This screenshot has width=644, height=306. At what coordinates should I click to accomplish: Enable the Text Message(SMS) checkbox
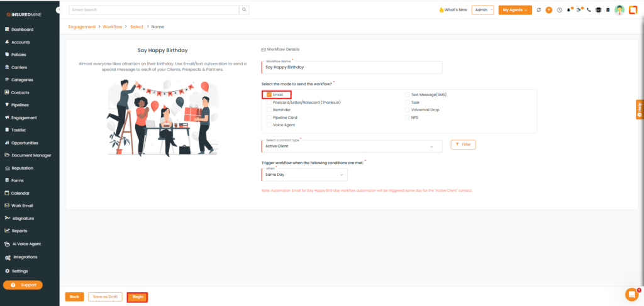click(x=407, y=95)
